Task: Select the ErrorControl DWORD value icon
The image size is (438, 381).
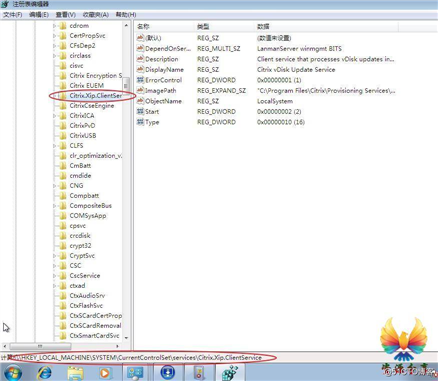Action: pos(140,80)
